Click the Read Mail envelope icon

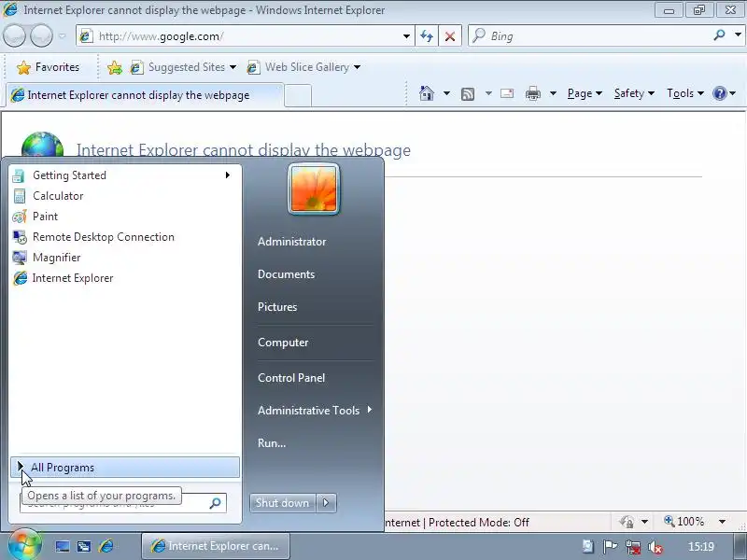[507, 93]
